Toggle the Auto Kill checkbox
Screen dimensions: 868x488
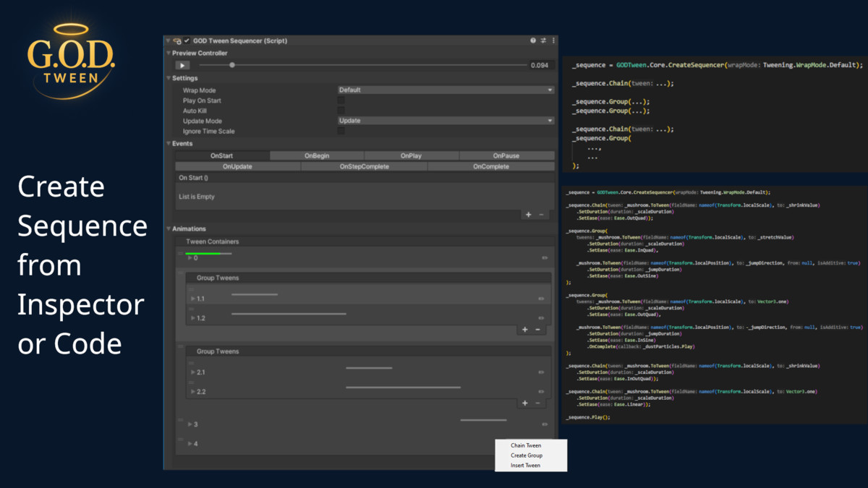tap(341, 111)
